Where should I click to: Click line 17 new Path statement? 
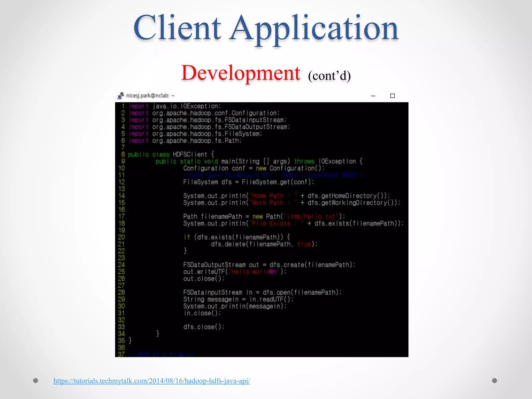point(264,216)
